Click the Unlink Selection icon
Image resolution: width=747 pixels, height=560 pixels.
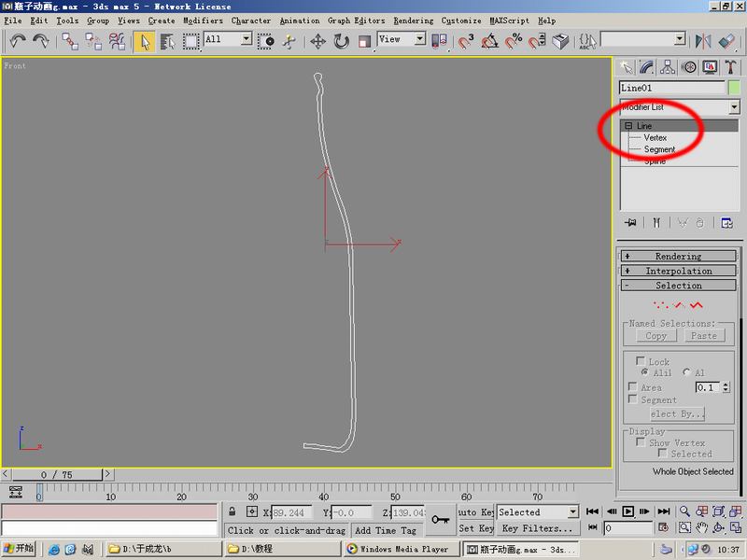point(93,41)
